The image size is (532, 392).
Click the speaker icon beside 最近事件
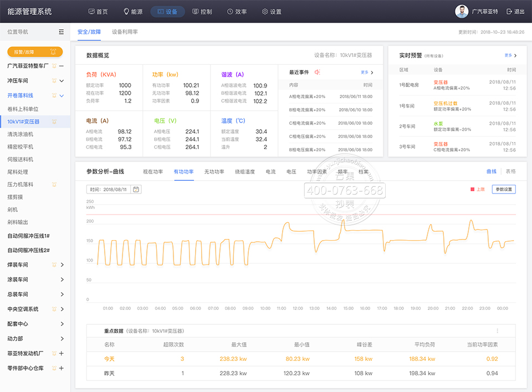pyautogui.click(x=318, y=72)
